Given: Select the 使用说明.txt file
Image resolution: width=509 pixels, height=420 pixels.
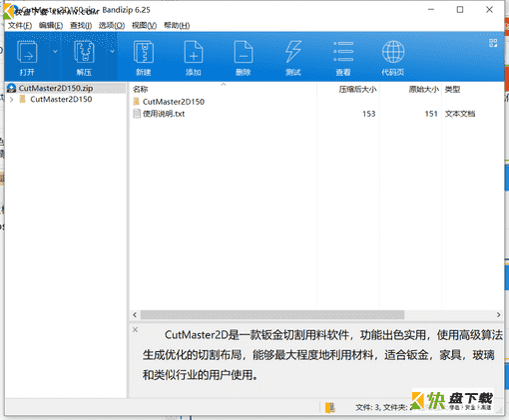Looking at the screenshot, I should [x=164, y=114].
